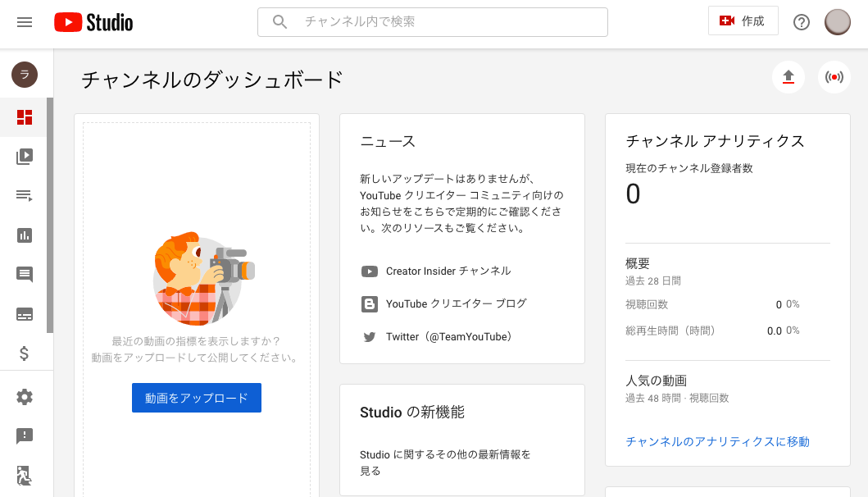Open the Dashboard icon in the sidebar
Screen dimensions: 868x497
tap(25, 116)
